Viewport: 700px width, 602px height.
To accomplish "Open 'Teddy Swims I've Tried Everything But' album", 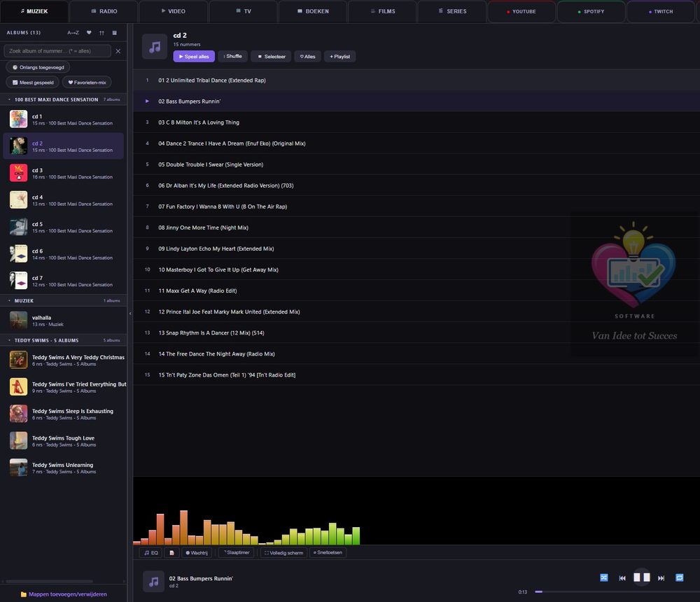I will point(64,386).
